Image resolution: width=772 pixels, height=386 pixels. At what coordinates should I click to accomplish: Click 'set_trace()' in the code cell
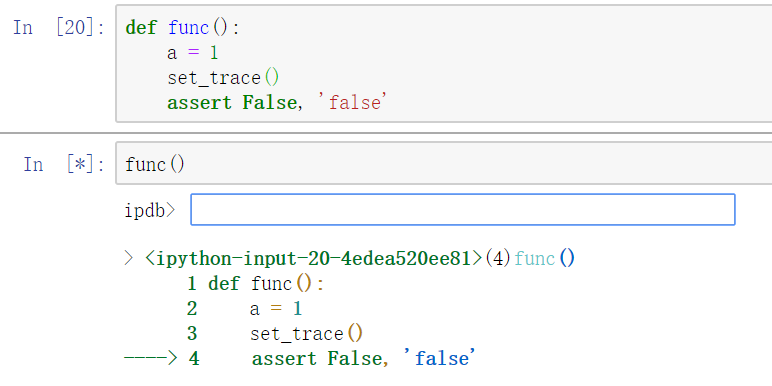click(223, 78)
